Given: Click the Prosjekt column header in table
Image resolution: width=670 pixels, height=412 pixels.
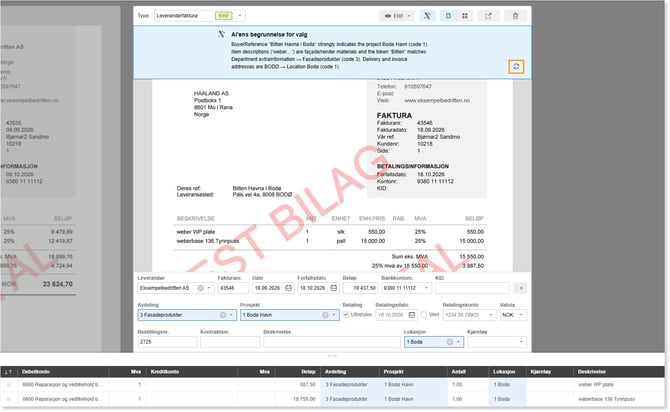Looking at the screenshot, I should coord(394,372).
